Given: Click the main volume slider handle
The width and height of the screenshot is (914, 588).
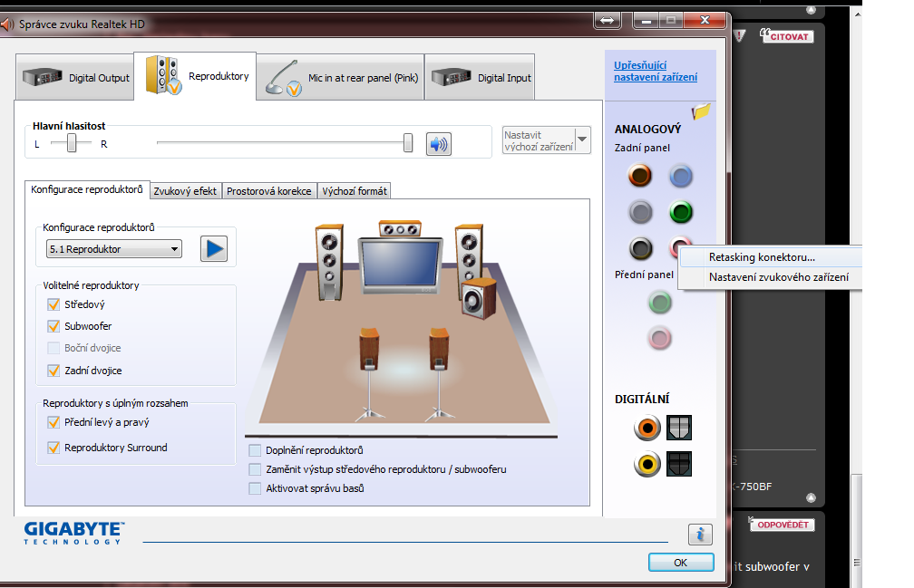Looking at the screenshot, I should pyautogui.click(x=408, y=142).
